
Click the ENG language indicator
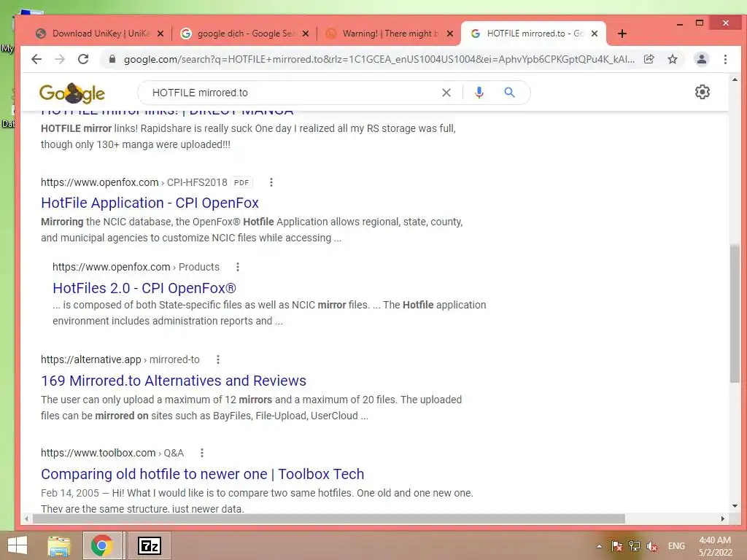[676, 546]
